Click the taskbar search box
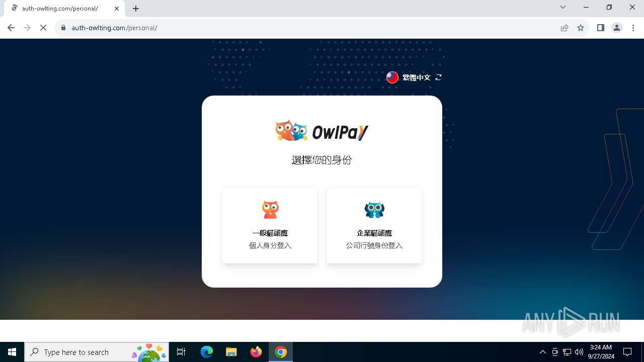Viewport: 644px width, 362px height. (97, 352)
